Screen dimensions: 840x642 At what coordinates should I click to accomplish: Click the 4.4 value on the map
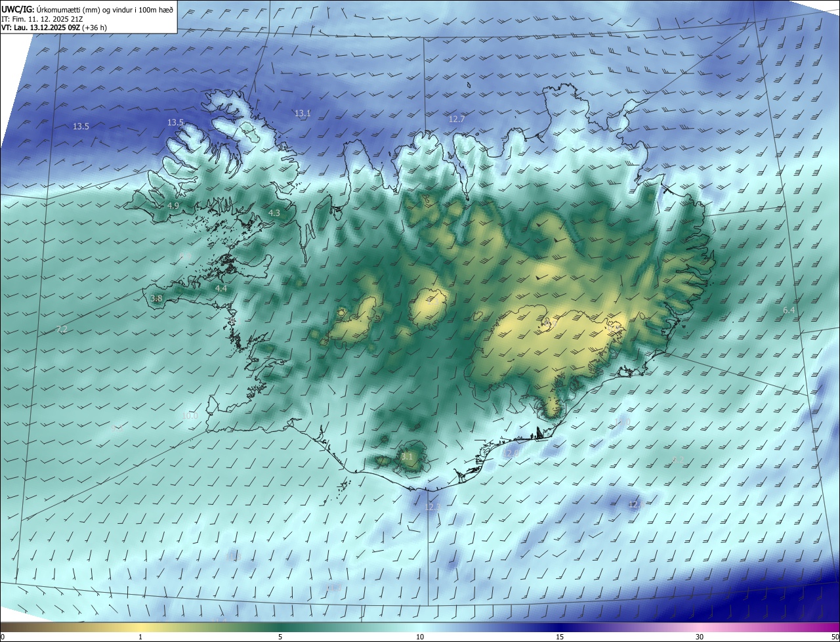tap(221, 289)
